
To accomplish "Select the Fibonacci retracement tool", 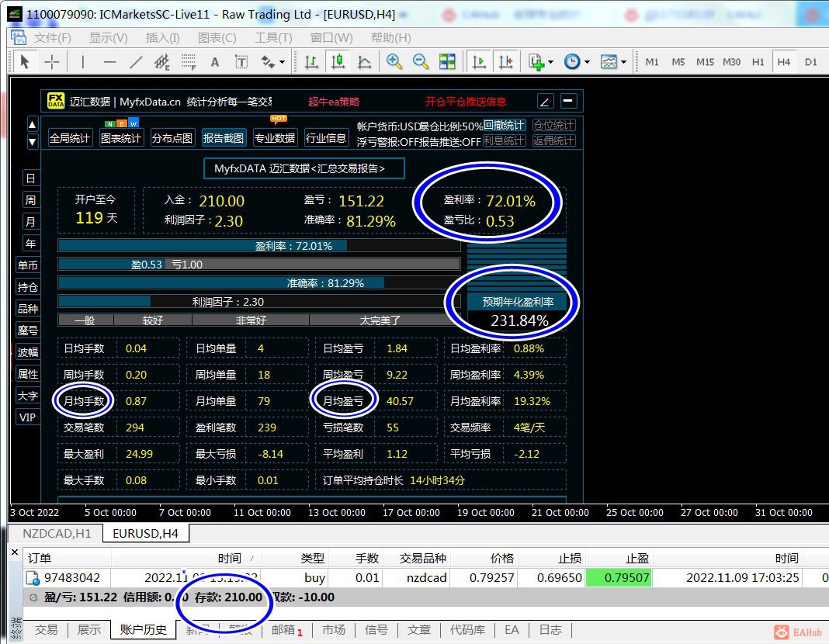I will (189, 62).
